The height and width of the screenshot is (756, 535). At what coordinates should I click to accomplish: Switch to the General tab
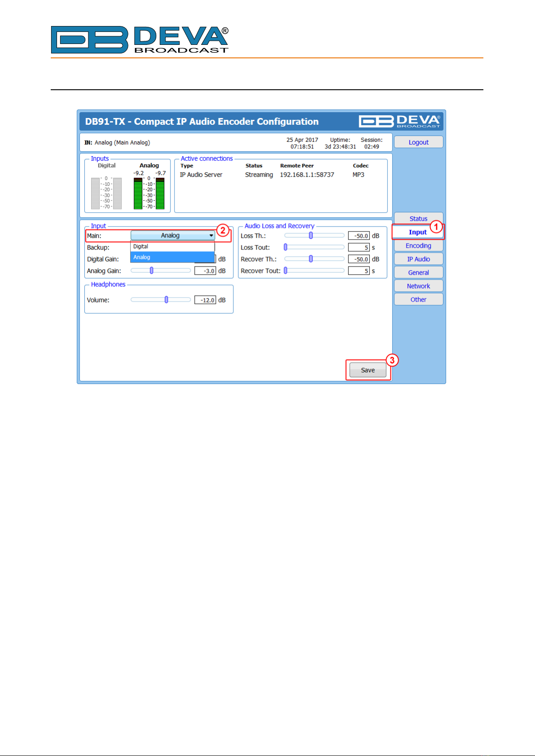418,272
